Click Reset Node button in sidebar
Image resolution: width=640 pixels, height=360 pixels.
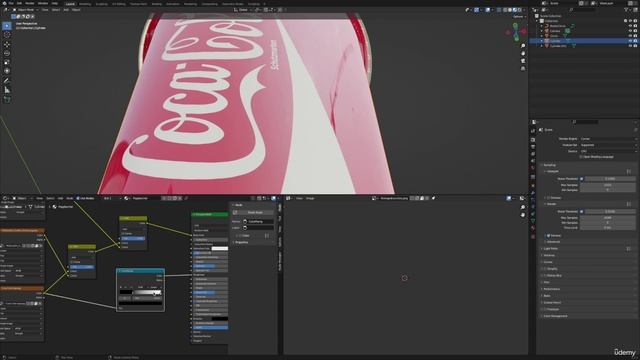(255, 212)
